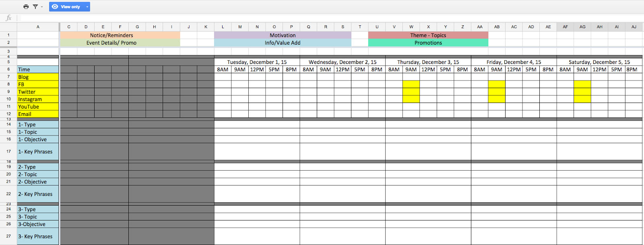Select the 2- Topic cell

click(x=38, y=174)
